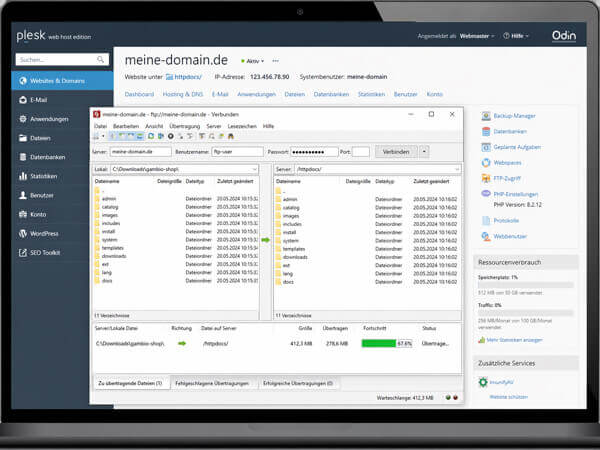The image size is (600, 450).
Task: Open the local path Lokal dropdown
Action: pyautogui.click(x=254, y=170)
